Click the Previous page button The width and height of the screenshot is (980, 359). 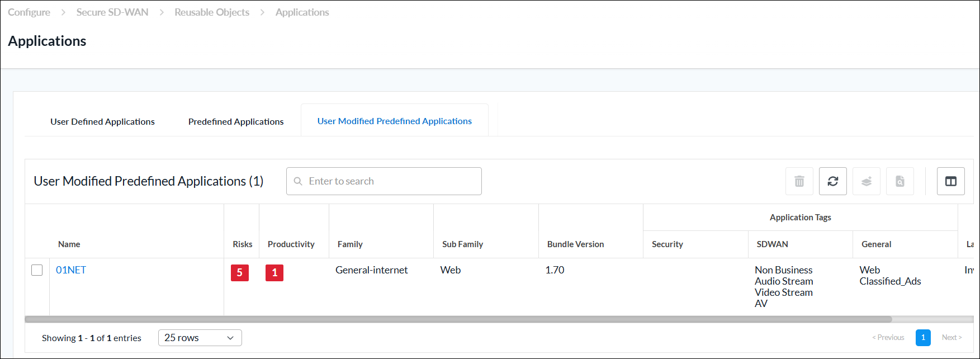(888, 338)
